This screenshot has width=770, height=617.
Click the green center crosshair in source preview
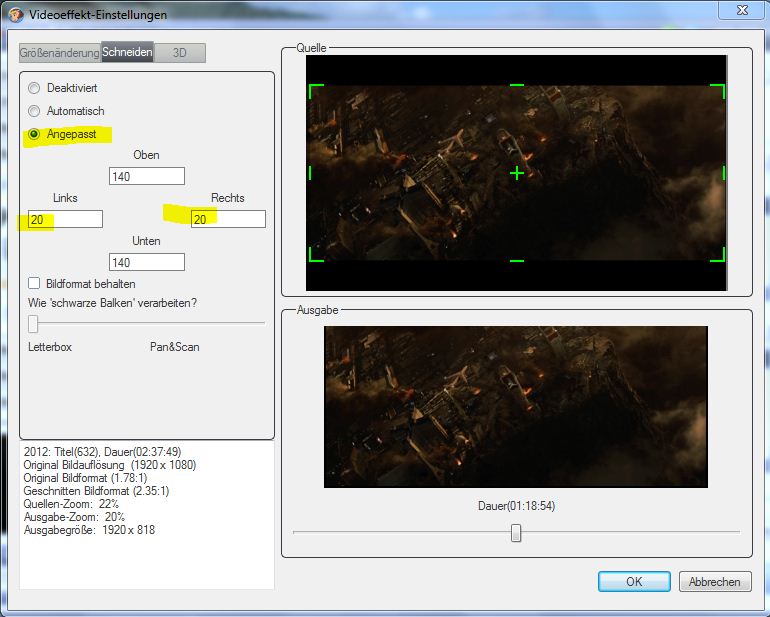(x=516, y=173)
